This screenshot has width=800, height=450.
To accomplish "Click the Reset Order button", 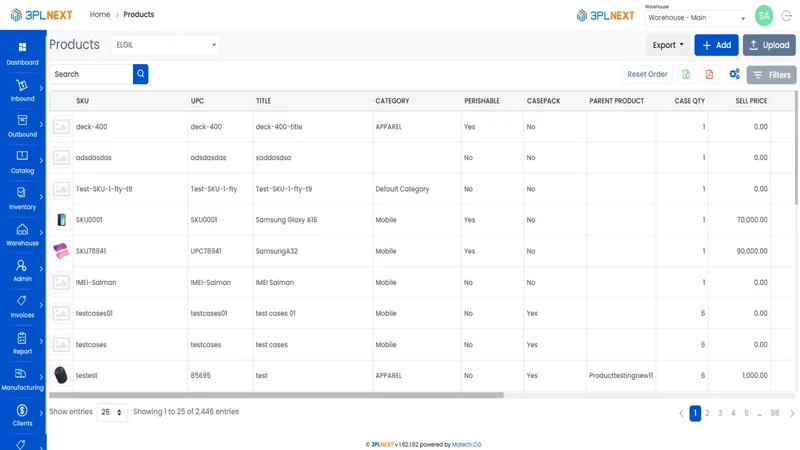I will pyautogui.click(x=647, y=74).
